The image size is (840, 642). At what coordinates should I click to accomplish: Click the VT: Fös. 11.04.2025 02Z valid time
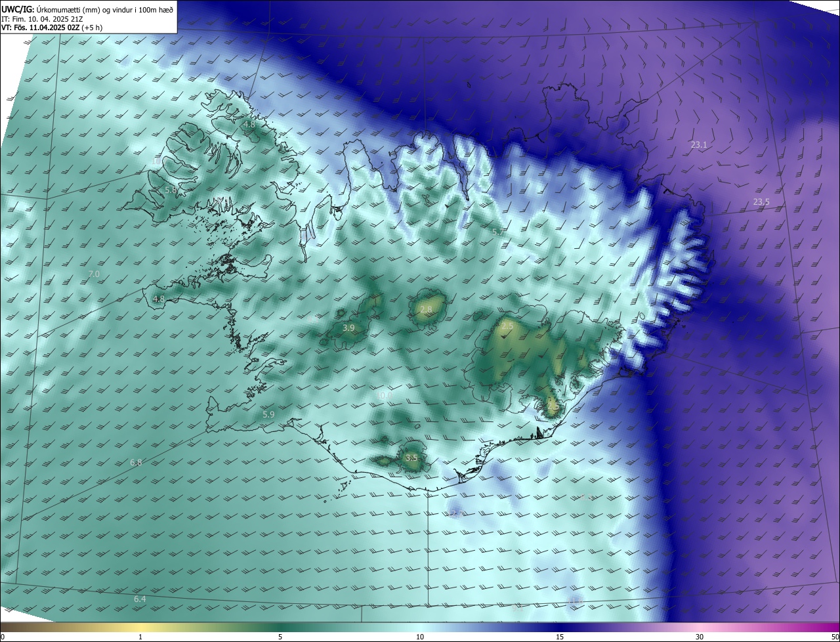pos(51,28)
